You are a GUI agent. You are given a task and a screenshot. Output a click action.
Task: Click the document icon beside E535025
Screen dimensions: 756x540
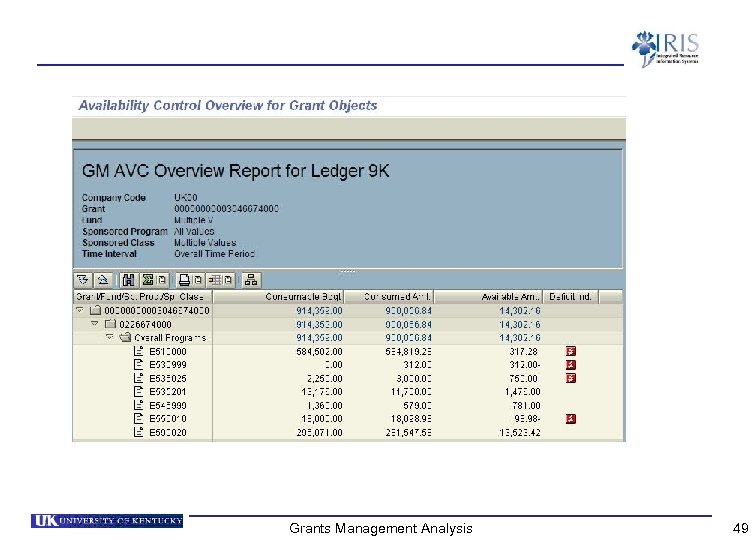tap(138, 378)
